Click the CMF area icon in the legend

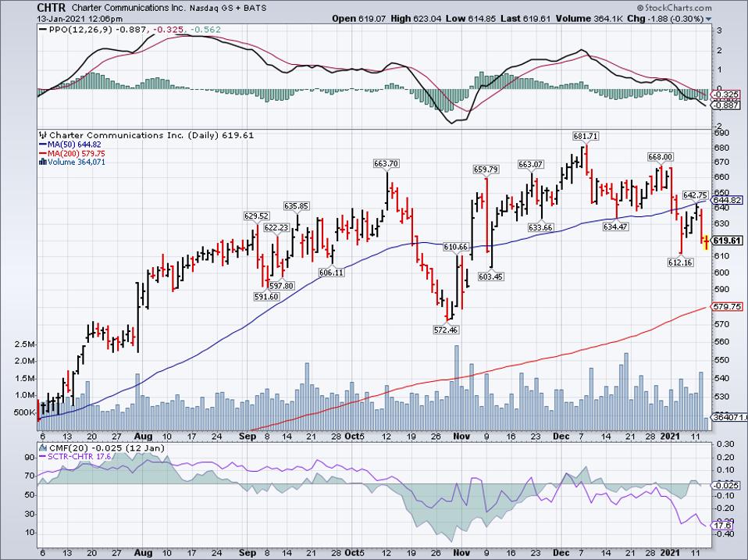pos(43,448)
